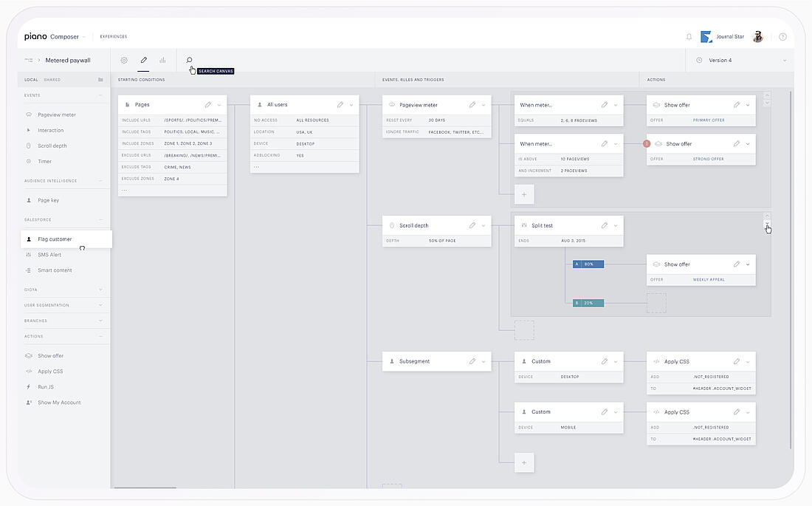Open the Experiences menu item
The height and width of the screenshot is (506, 812).
point(114,37)
